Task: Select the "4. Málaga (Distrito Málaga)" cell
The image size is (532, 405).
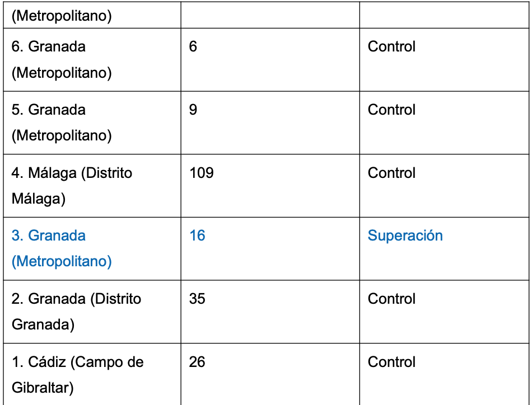Action: tap(72, 186)
